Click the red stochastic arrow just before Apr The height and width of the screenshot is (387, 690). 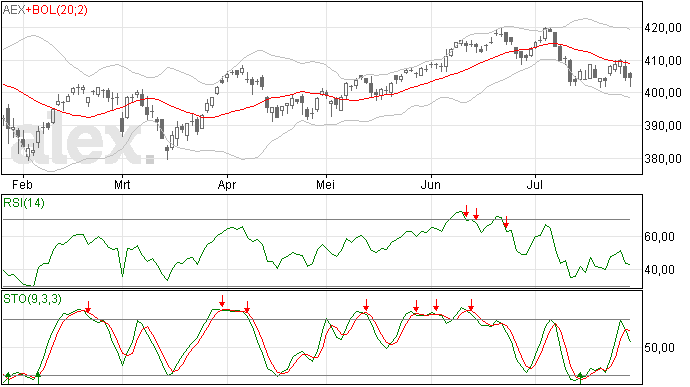pyautogui.click(x=223, y=301)
